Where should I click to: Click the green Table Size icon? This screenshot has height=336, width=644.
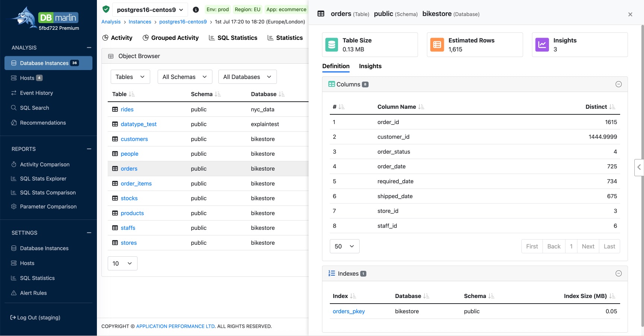pyautogui.click(x=332, y=45)
